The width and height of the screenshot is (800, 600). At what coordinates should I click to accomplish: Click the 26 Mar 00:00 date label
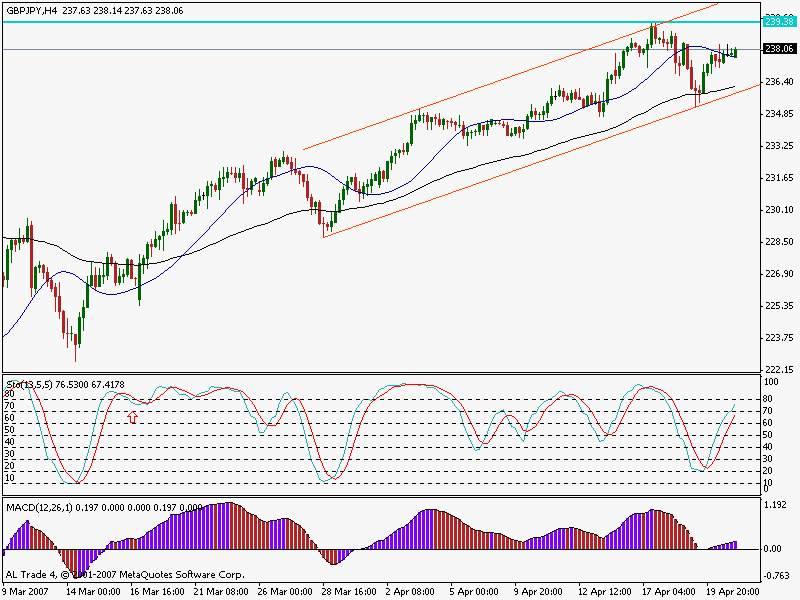tap(285, 592)
